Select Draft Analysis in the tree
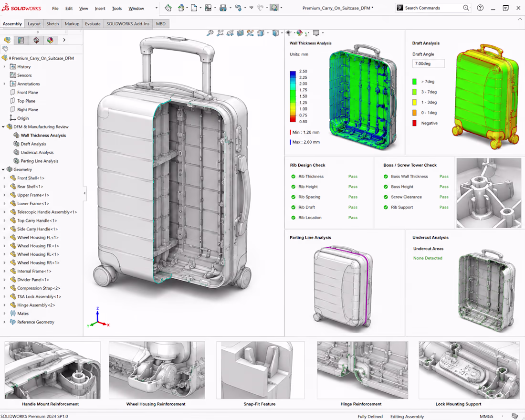 pos(33,144)
